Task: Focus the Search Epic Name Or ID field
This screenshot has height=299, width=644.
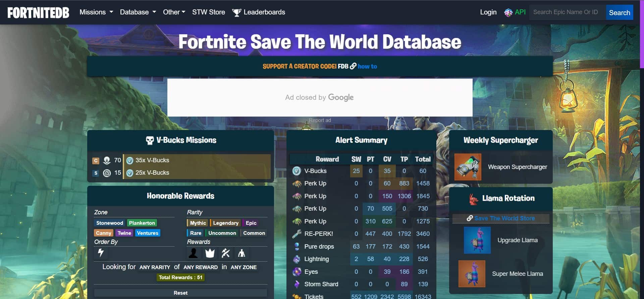Action: pyautogui.click(x=568, y=13)
